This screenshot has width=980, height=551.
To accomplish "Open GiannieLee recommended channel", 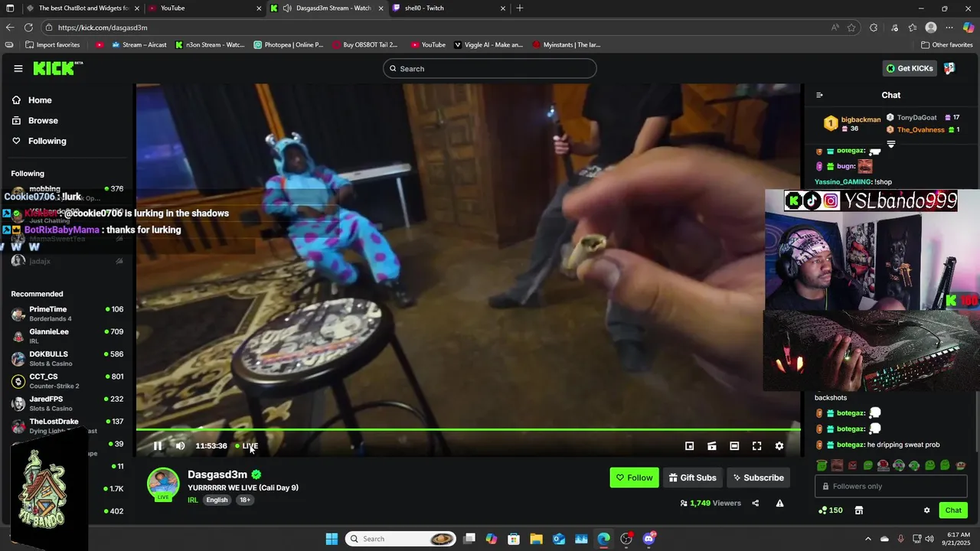I will [x=67, y=336].
